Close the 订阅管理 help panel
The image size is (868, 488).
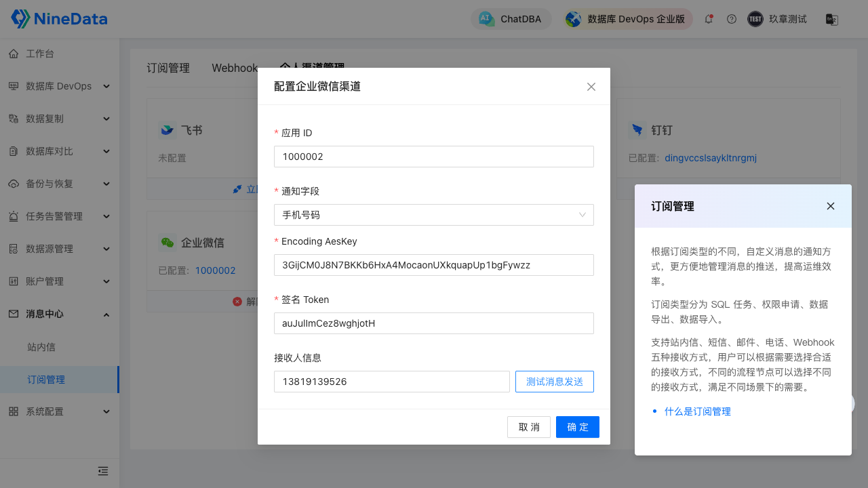(x=830, y=206)
